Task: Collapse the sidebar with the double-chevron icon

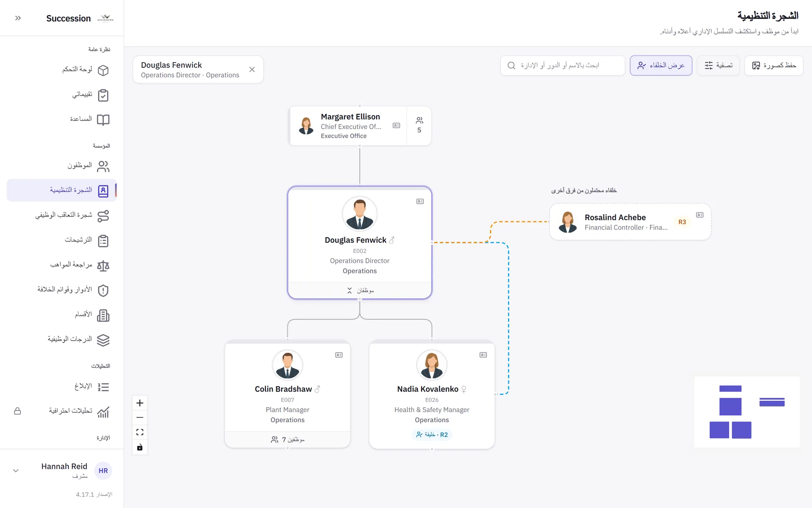Action: click(18, 18)
